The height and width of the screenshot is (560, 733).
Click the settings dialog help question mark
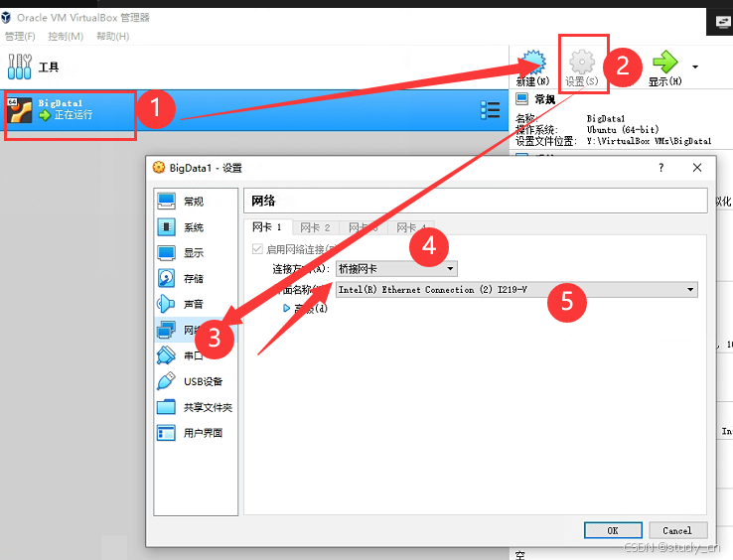pos(661,168)
